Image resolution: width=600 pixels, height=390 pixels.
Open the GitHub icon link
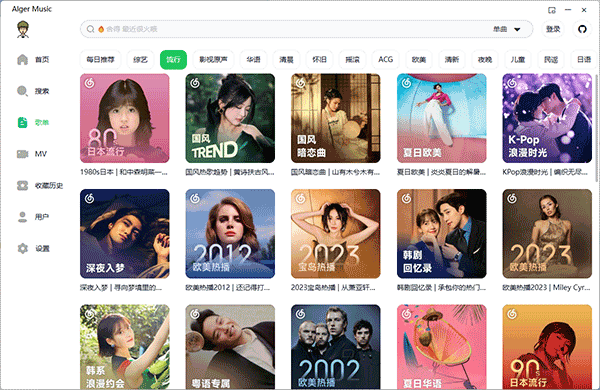click(582, 29)
